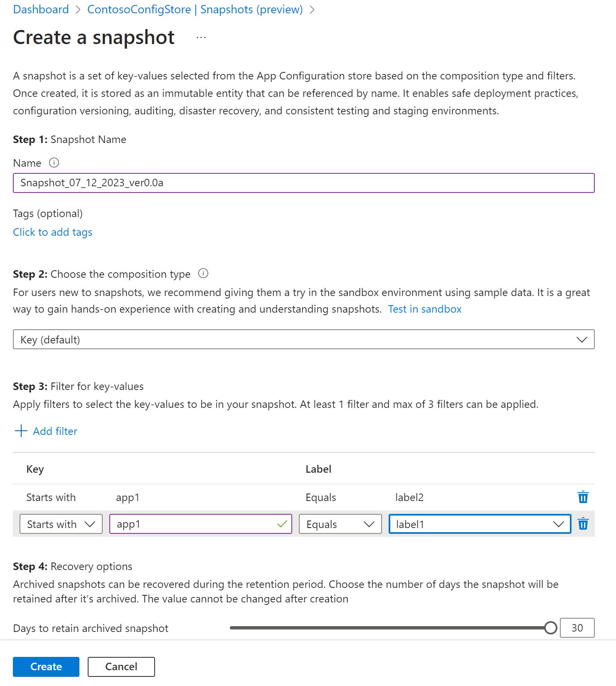Expand the Starts with key operator dropdown
616x686 pixels.
(x=61, y=524)
